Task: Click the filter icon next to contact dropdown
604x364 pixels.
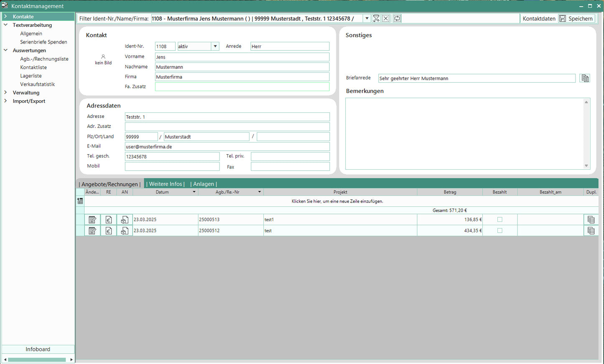Action: point(376,18)
